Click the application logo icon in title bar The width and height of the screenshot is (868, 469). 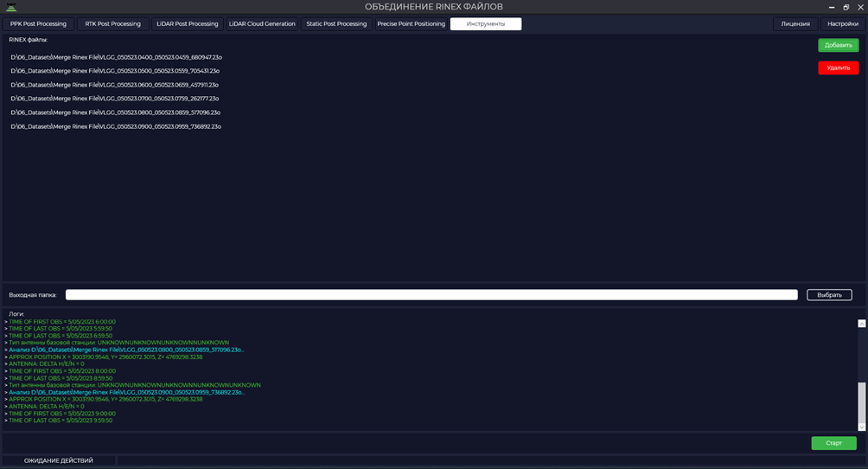11,7
